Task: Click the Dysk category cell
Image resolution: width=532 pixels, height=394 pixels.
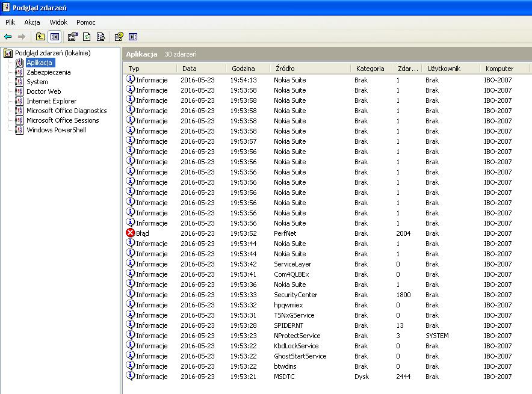Action: [361, 377]
